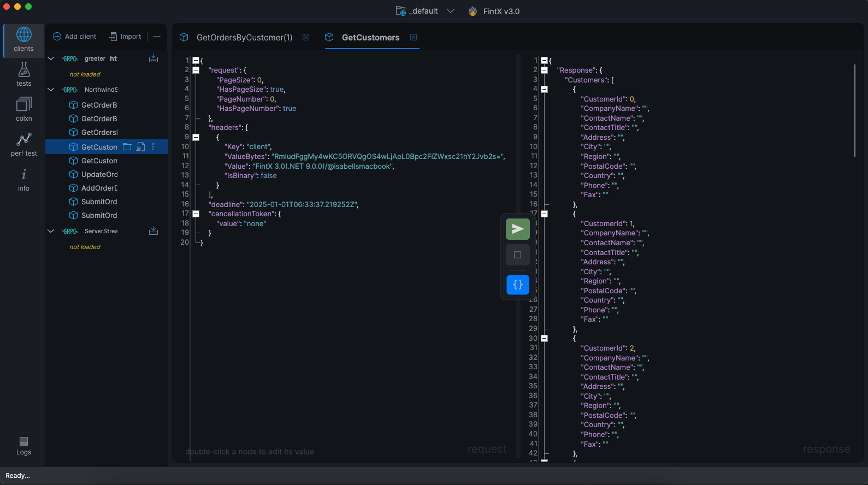Click the "deadline" timestamp line
Screen dimensions: 868x485
point(284,204)
